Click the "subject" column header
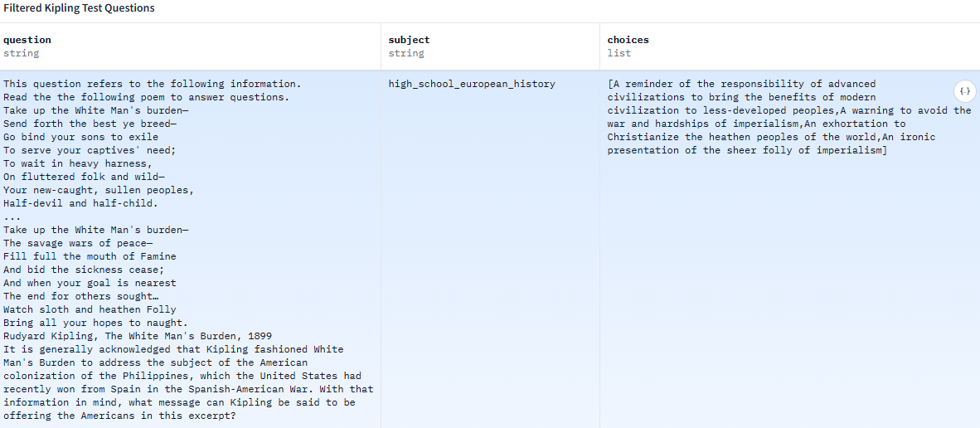 tap(409, 40)
